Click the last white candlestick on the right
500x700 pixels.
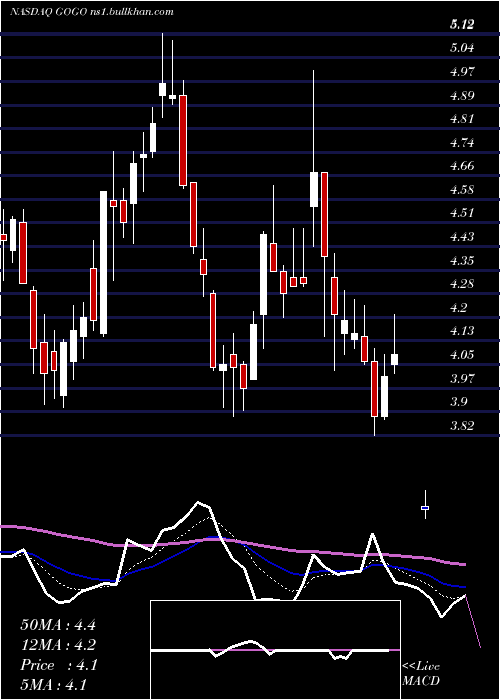(395, 359)
